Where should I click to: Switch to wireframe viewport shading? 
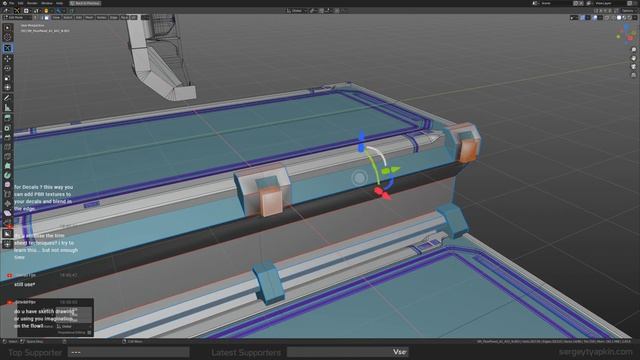pos(613,18)
